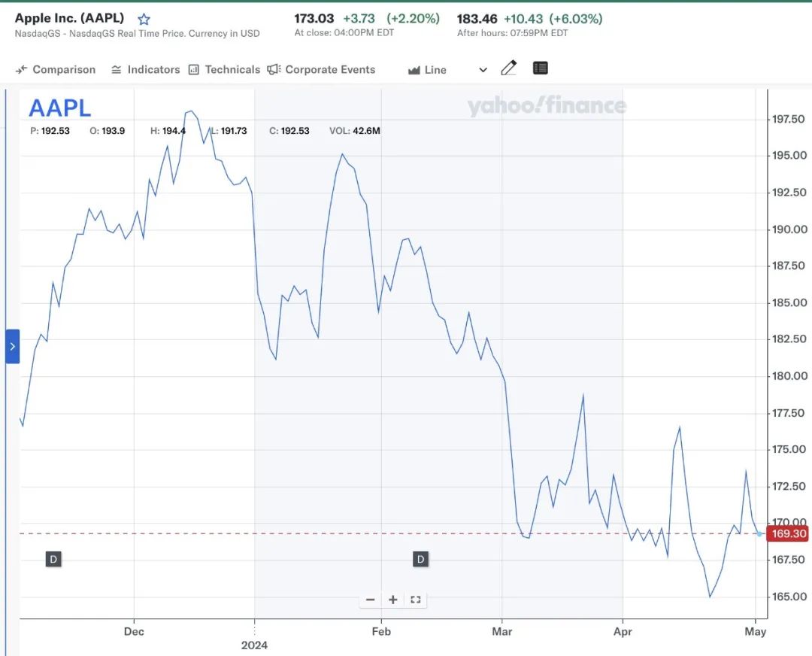
Task: Click the VOL: 42.6M value
Action: point(355,131)
